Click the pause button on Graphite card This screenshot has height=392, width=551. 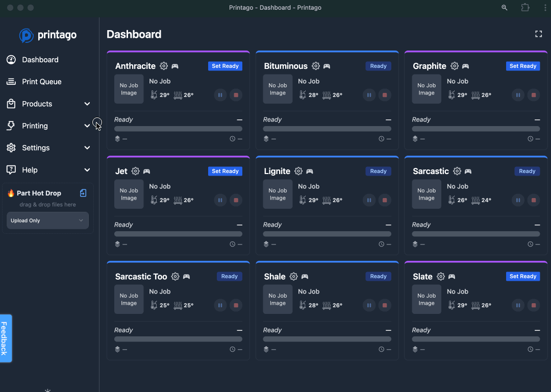click(x=518, y=95)
